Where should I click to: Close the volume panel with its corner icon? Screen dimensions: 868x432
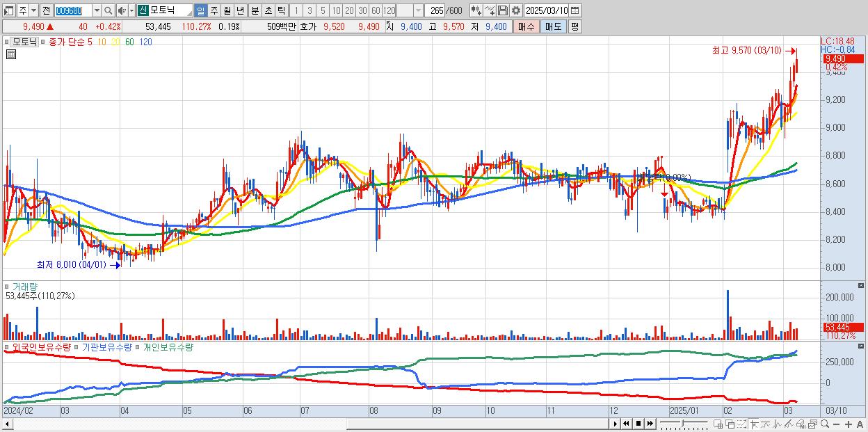pos(862,286)
